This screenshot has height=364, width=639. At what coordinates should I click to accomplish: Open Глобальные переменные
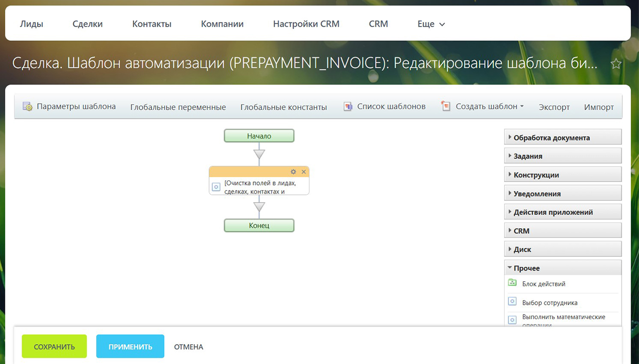(x=178, y=107)
